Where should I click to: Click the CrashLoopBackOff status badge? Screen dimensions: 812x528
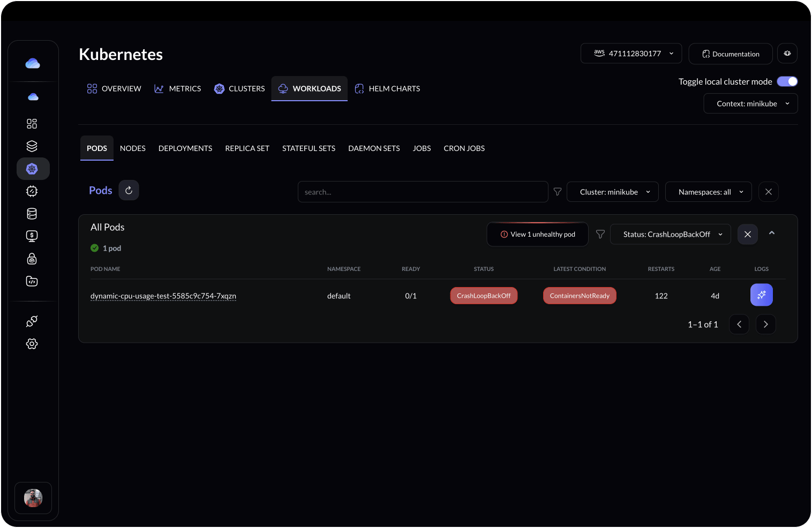484,296
